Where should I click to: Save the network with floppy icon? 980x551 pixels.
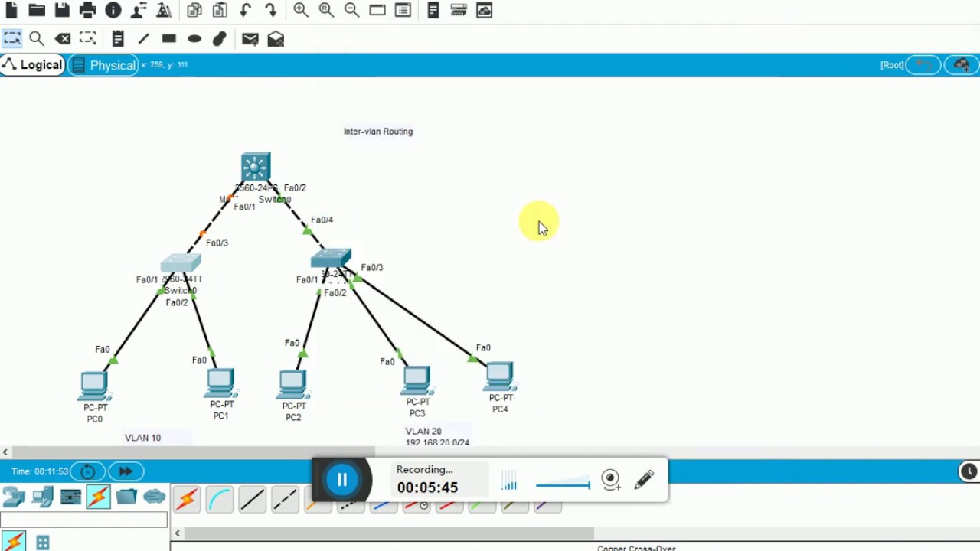click(62, 10)
